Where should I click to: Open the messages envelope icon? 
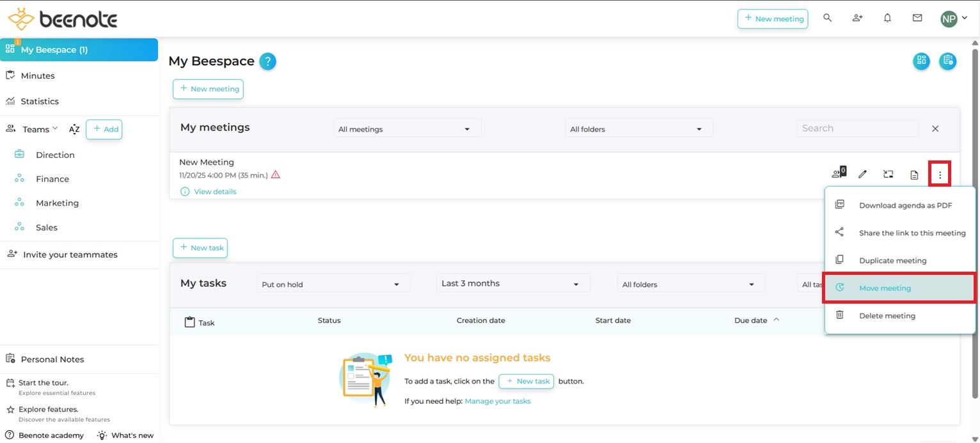[x=917, y=19]
